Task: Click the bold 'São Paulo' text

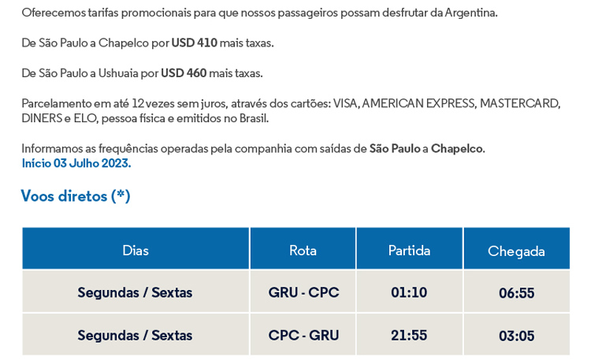Action: pos(395,148)
